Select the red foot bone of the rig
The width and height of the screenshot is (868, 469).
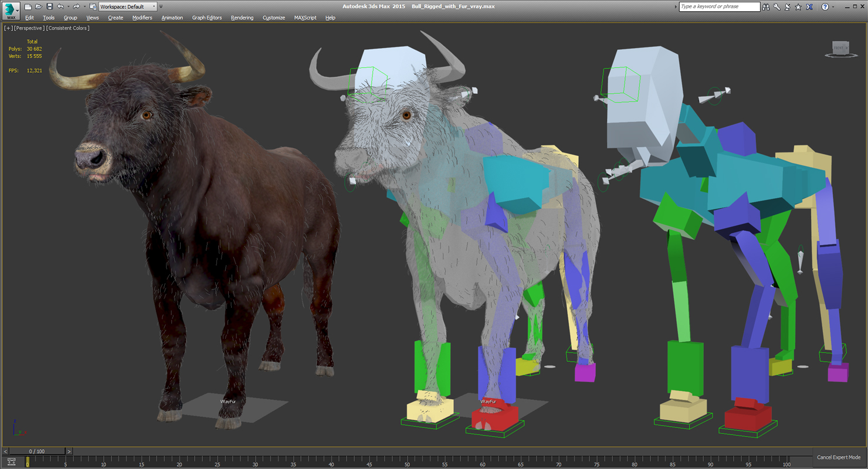click(747, 414)
